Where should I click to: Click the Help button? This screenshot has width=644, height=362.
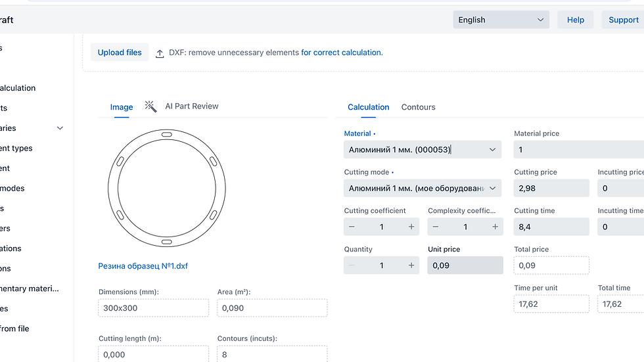pyautogui.click(x=575, y=20)
